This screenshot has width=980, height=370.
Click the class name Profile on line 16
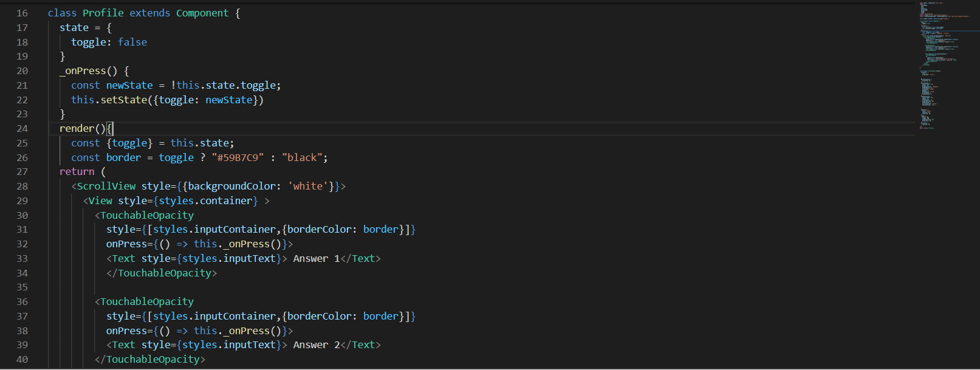103,13
